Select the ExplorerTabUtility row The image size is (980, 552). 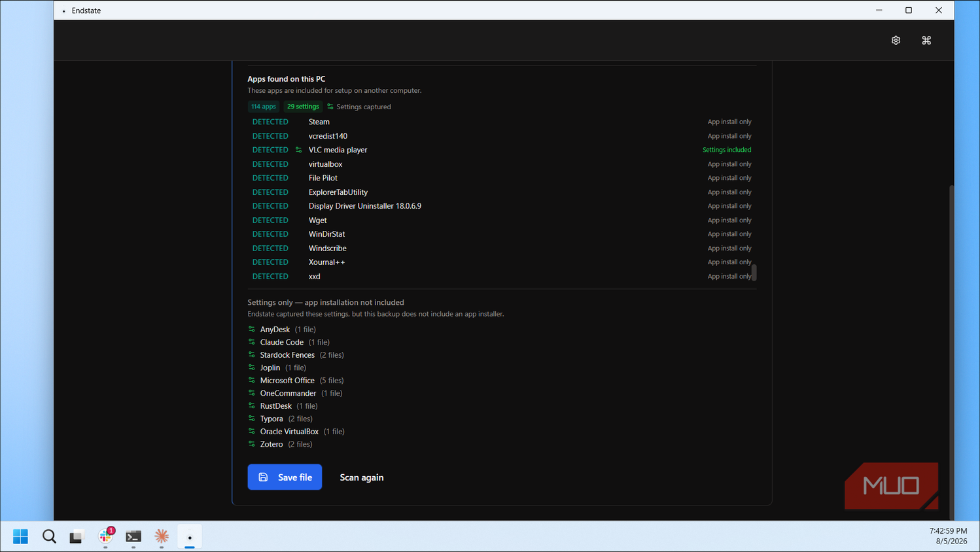coord(502,192)
